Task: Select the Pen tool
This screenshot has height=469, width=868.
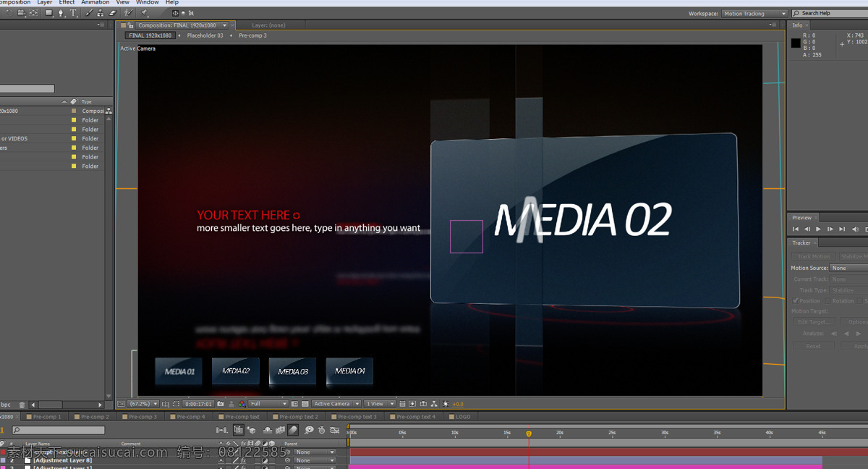Action: [61, 13]
